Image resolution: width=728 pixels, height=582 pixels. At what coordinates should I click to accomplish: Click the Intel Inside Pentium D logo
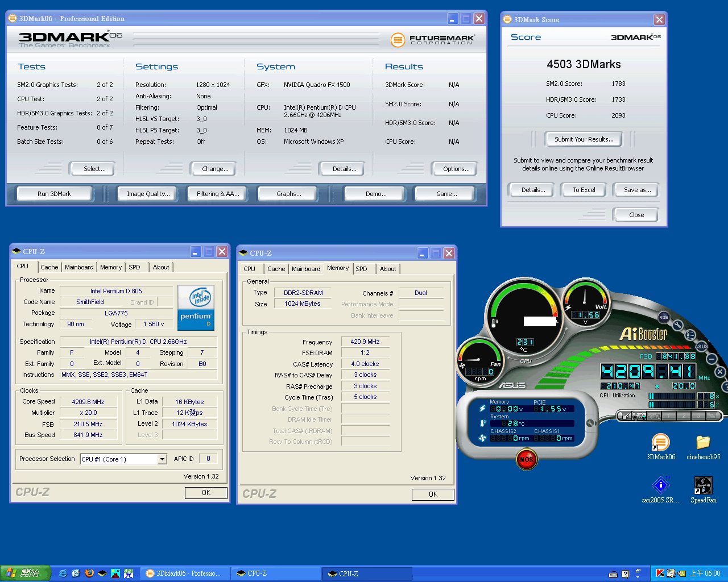point(196,307)
